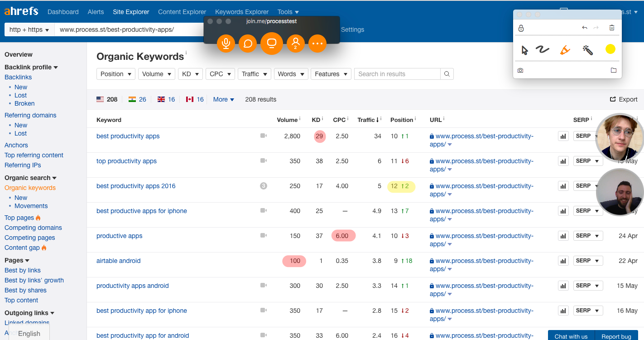Click the Search in results field
This screenshot has width=644, height=340.
coord(397,74)
